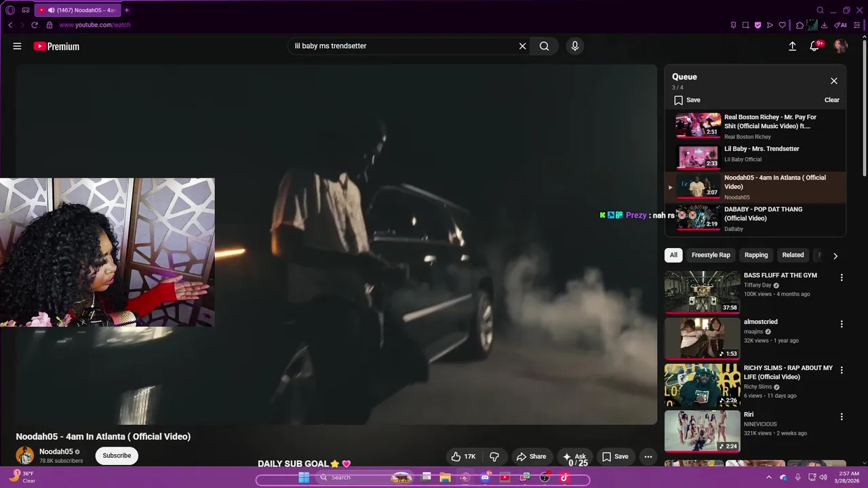The width and height of the screenshot is (868, 488).
Task: Go back with the browser back arrow
Action: point(10,25)
